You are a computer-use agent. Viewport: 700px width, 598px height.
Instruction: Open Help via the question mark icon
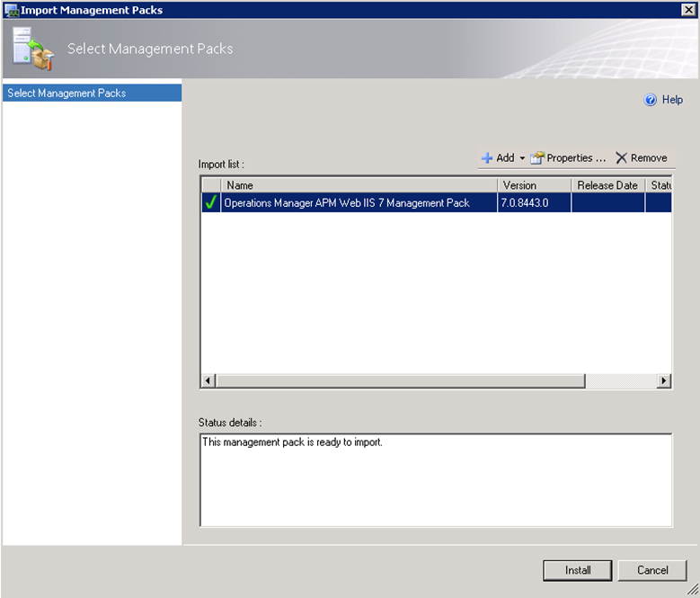(650, 100)
